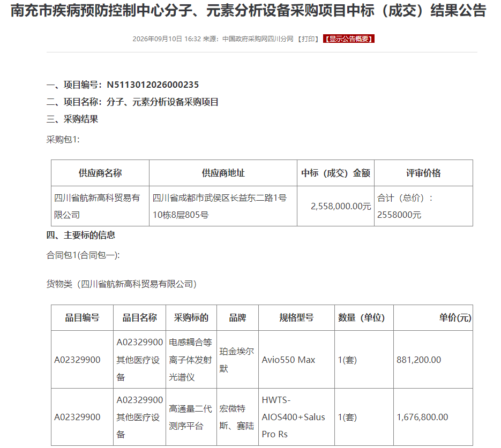Click the brand cell 珀金埃尔默
This screenshot has height=448, width=501.
click(x=237, y=360)
